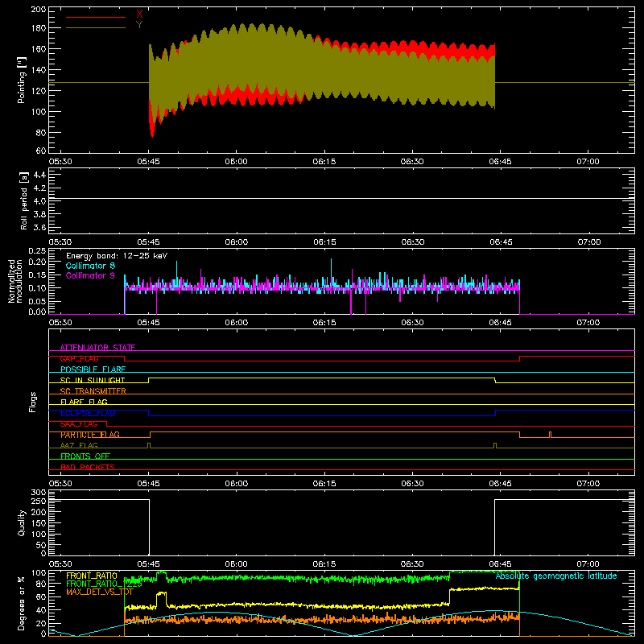Click the 06:30 tick under Flags plot

pyautogui.click(x=412, y=484)
